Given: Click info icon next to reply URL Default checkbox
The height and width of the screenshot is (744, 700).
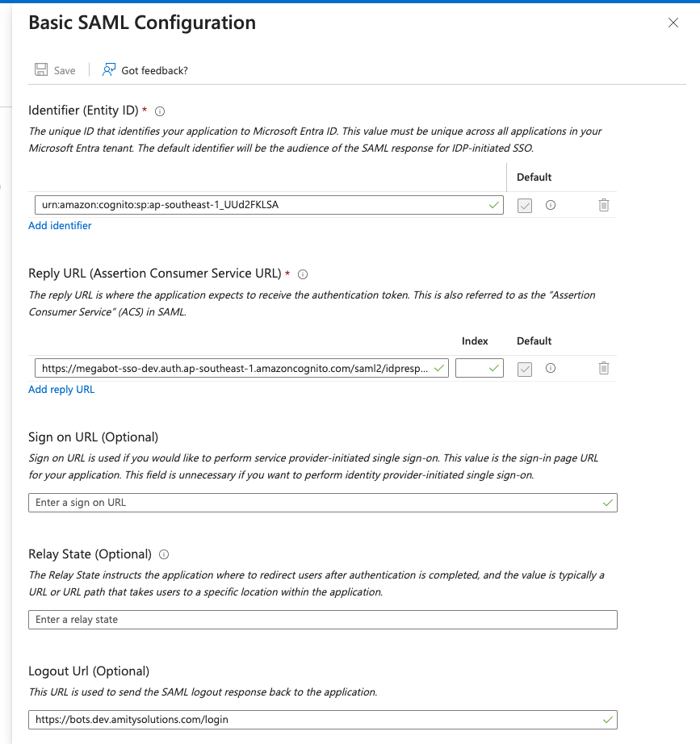Looking at the screenshot, I should coord(551,368).
